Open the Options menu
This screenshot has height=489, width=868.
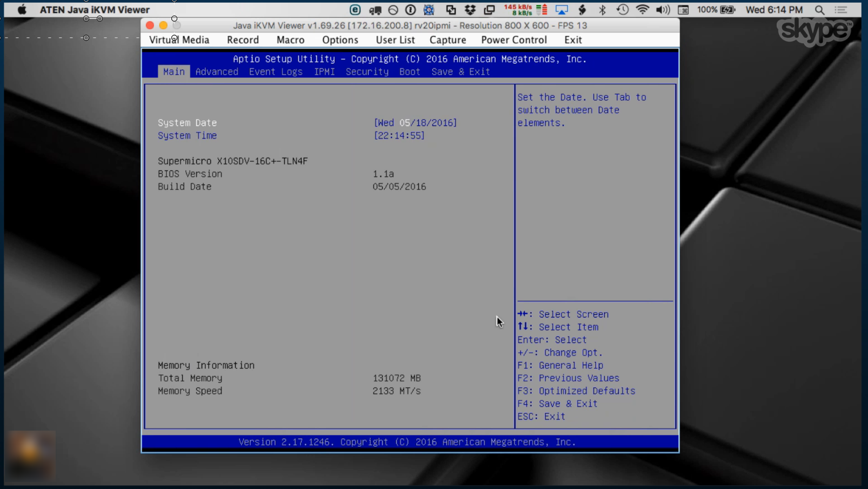pyautogui.click(x=340, y=40)
